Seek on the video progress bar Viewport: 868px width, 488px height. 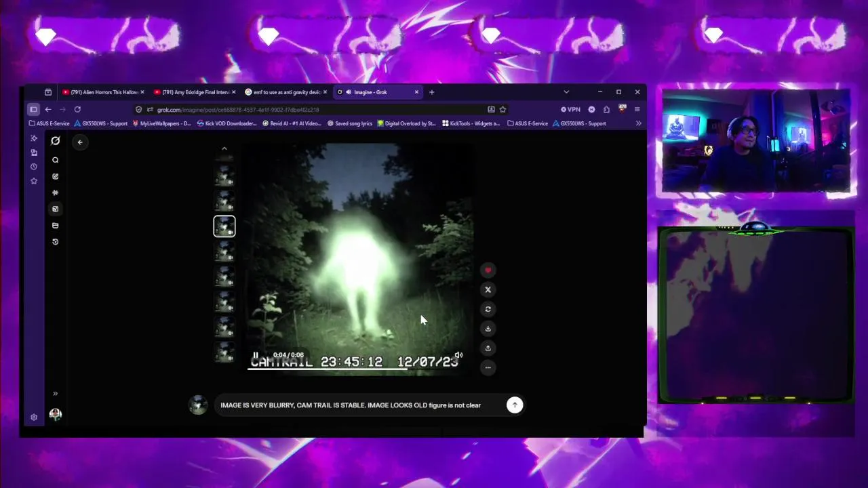click(357, 369)
